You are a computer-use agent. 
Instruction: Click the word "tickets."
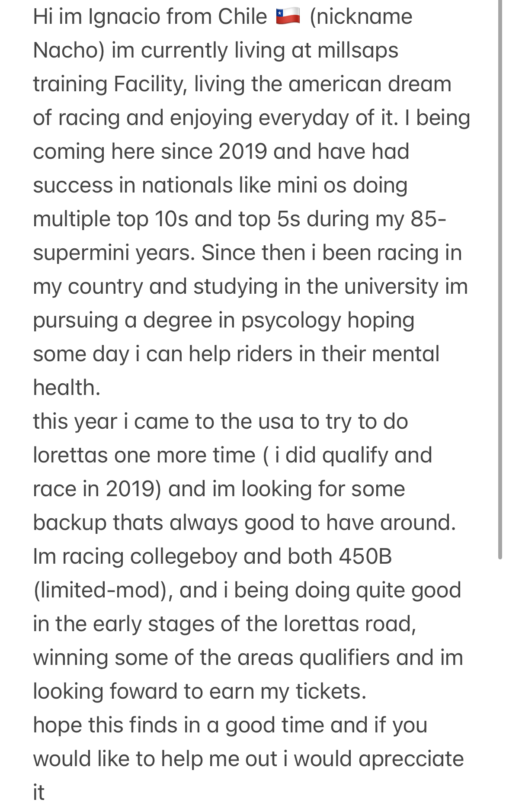point(331,692)
